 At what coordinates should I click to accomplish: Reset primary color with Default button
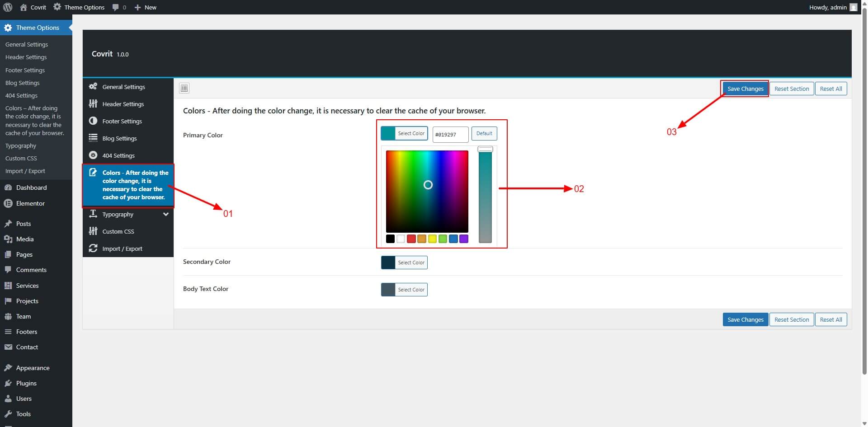point(484,133)
